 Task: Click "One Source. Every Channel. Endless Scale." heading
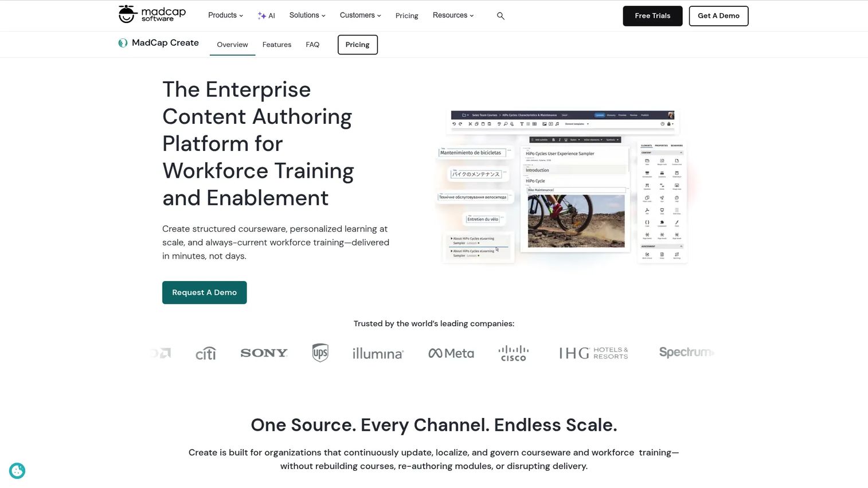(434, 425)
